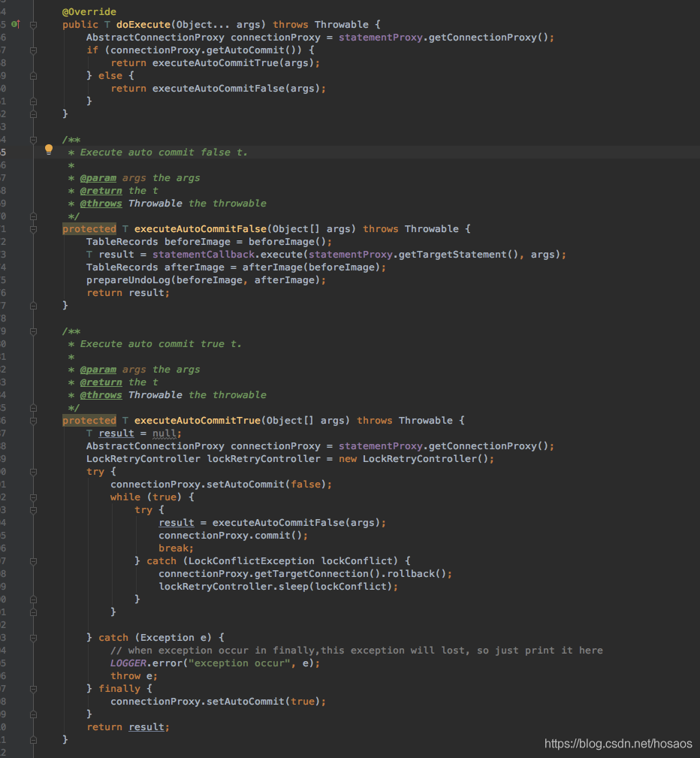Click the highlighted protected keyword before executeAutoCommitFalse
The width and height of the screenshot is (700, 758).
coord(89,229)
